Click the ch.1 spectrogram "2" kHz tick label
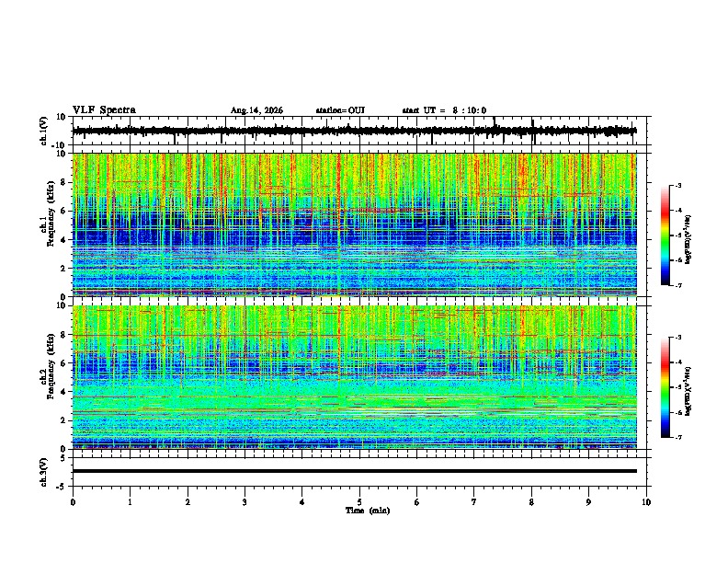 point(64,269)
